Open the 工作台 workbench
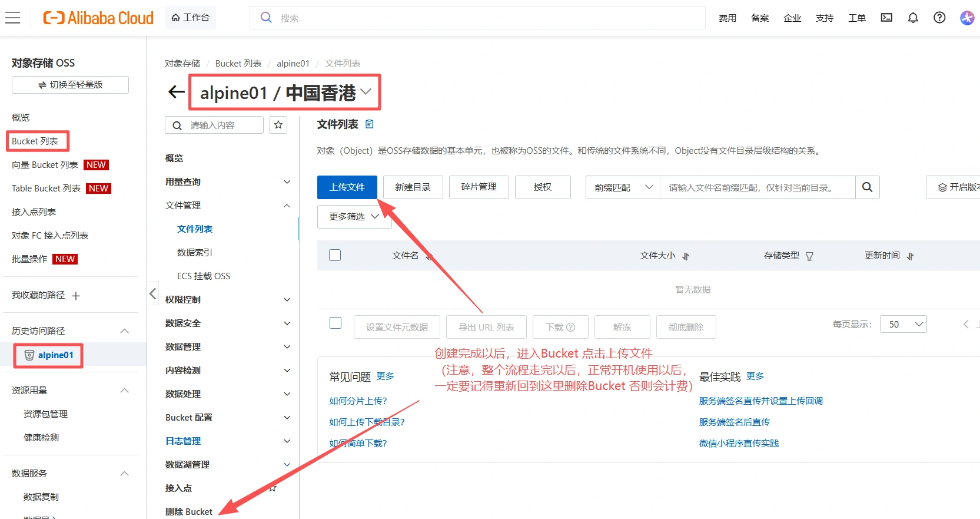The width and height of the screenshot is (980, 519). point(190,18)
